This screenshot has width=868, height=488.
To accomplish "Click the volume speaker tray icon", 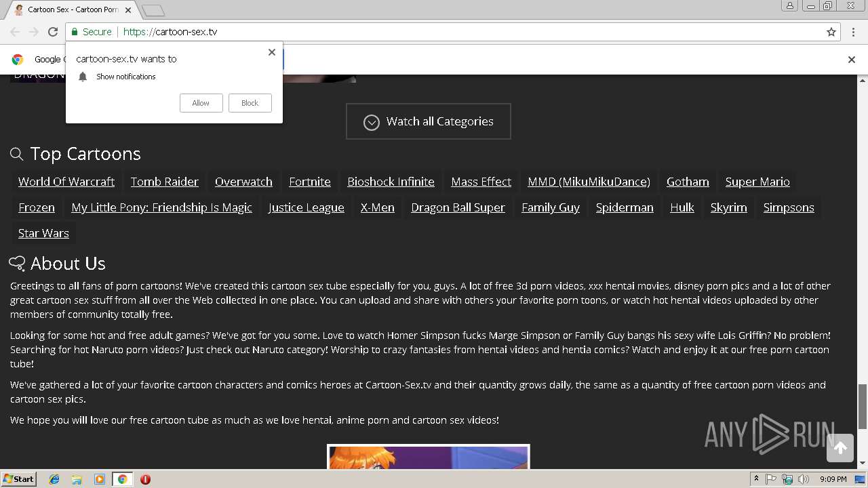I will 804,479.
